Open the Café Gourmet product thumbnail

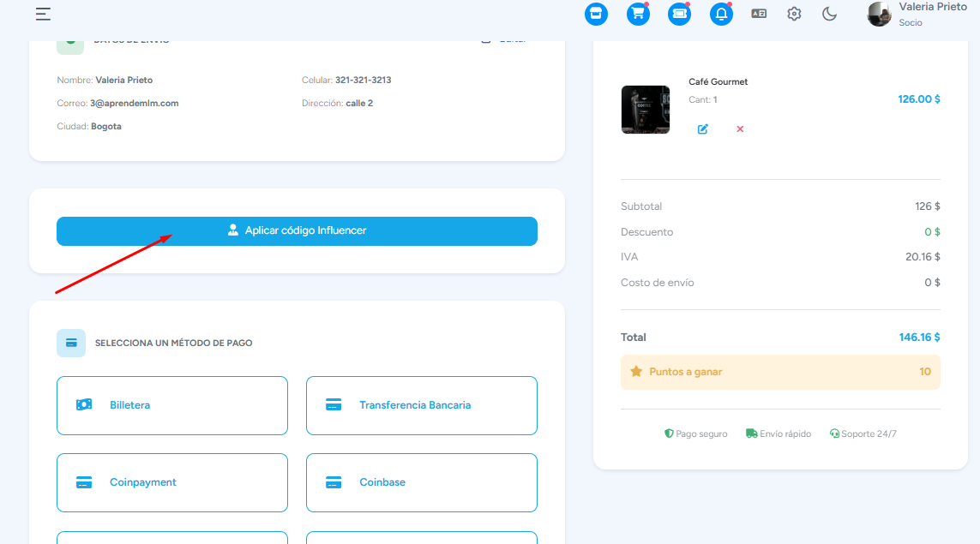(x=646, y=110)
